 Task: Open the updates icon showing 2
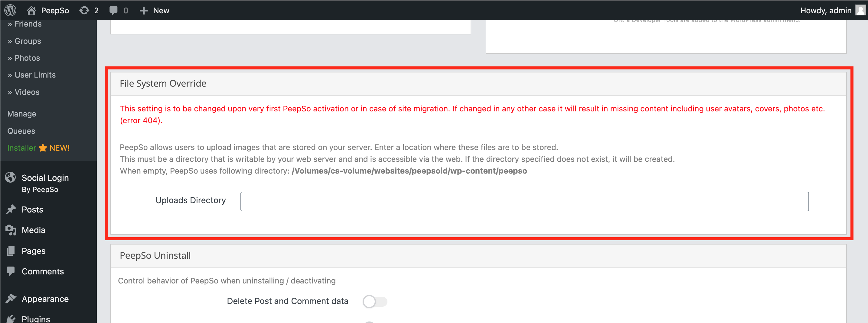(x=84, y=11)
